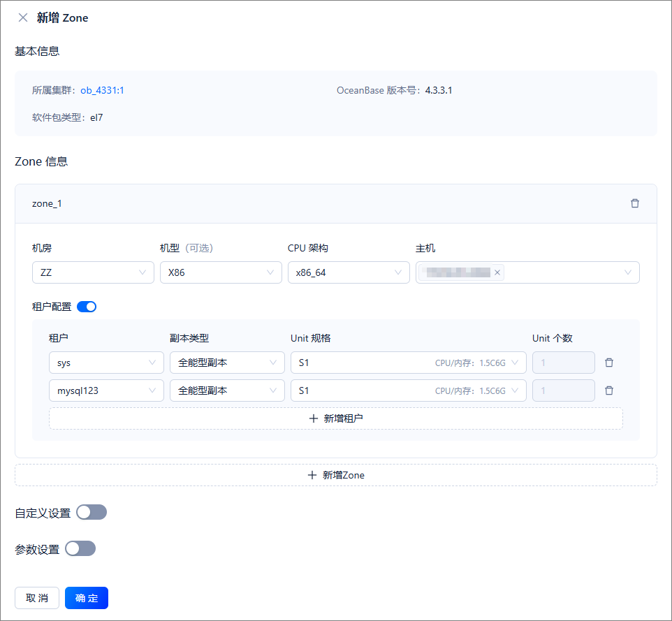Expand the 主机 host selection dropdown
This screenshot has width=672, height=621.
pyautogui.click(x=527, y=272)
